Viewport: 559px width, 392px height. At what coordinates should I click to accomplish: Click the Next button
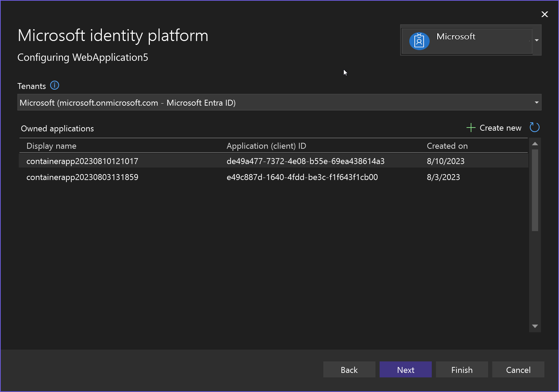click(x=406, y=369)
